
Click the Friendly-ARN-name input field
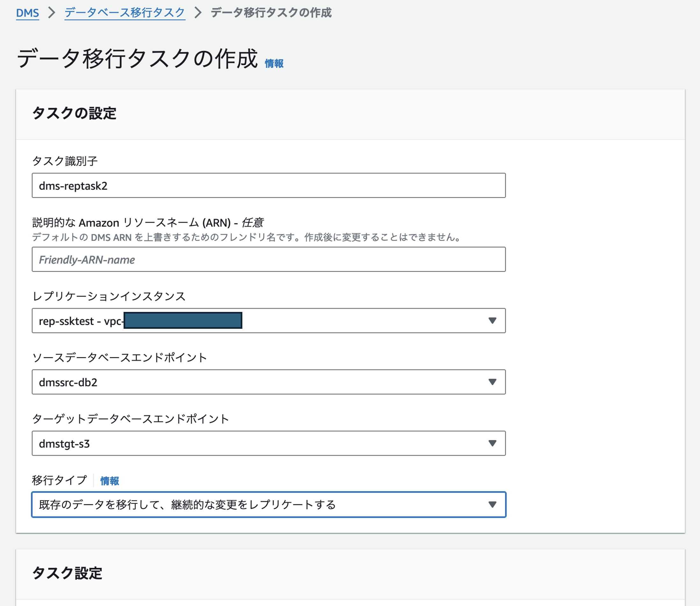coord(268,259)
